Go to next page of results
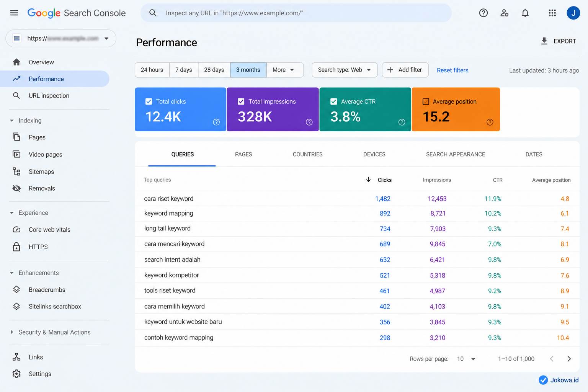This screenshot has width=588, height=392. [569, 359]
